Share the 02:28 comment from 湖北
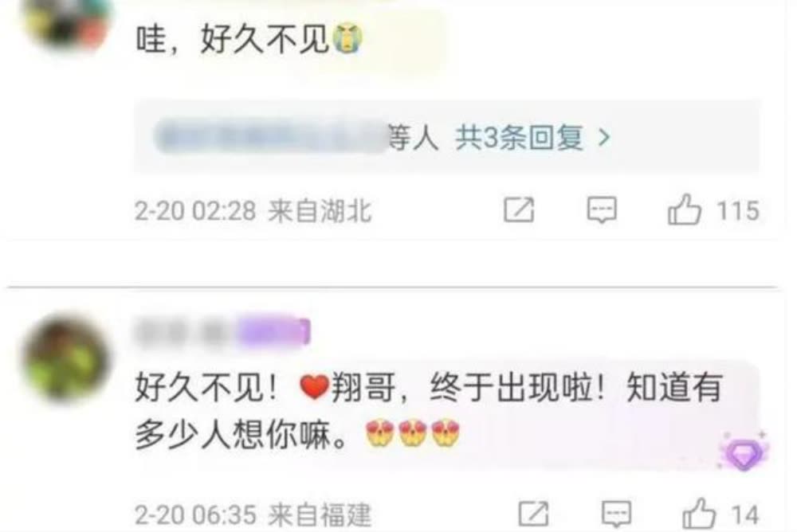 pos(519,209)
